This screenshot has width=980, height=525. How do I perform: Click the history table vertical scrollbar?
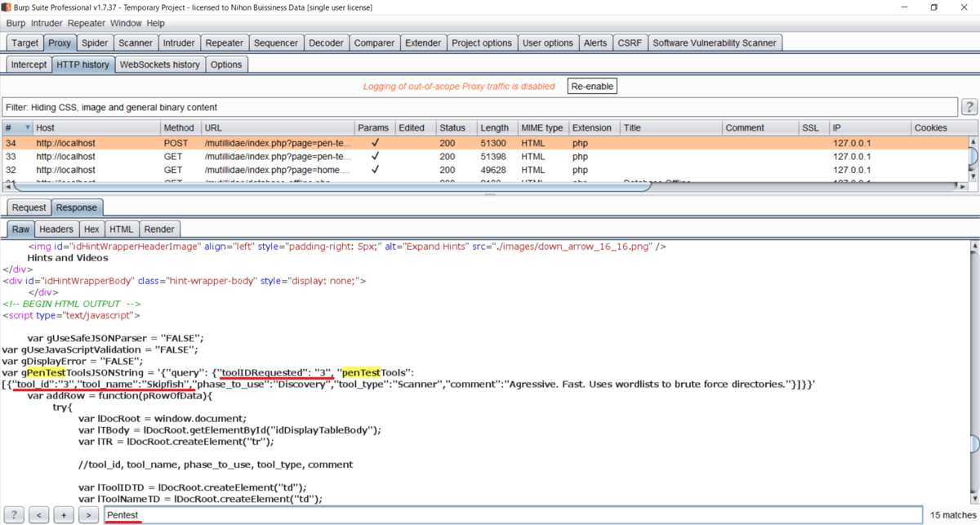click(x=973, y=156)
